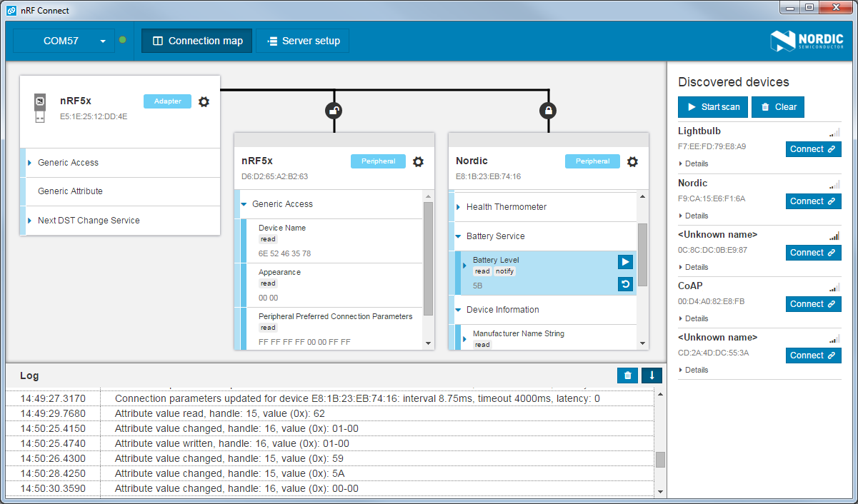Click the unlocked padlock on nRF5x connection

(334, 111)
